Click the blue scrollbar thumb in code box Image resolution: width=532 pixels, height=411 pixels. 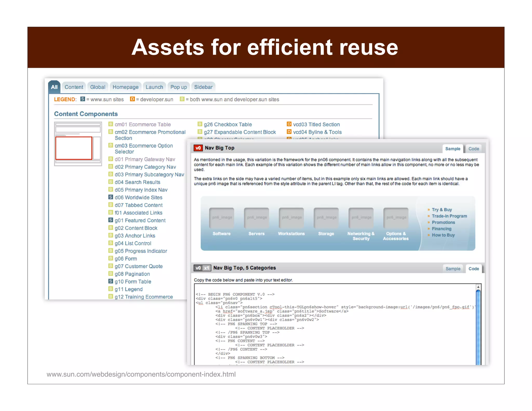(478, 327)
